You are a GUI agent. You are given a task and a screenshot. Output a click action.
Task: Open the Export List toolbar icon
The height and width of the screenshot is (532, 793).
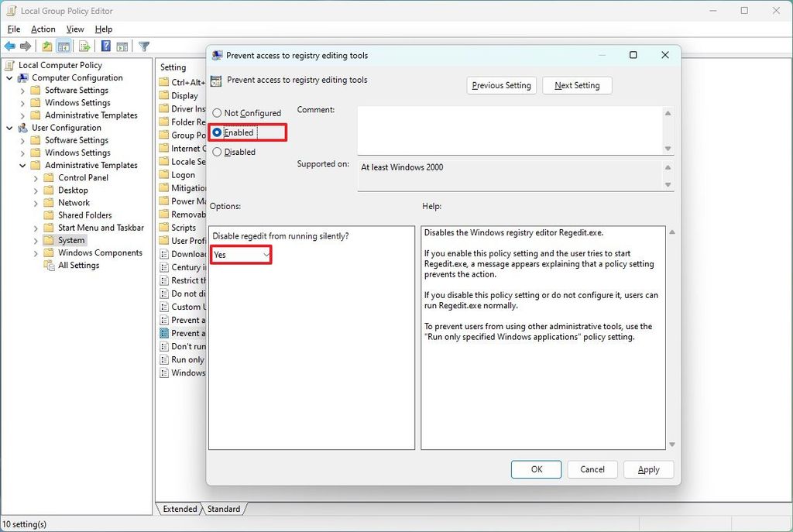(x=86, y=46)
